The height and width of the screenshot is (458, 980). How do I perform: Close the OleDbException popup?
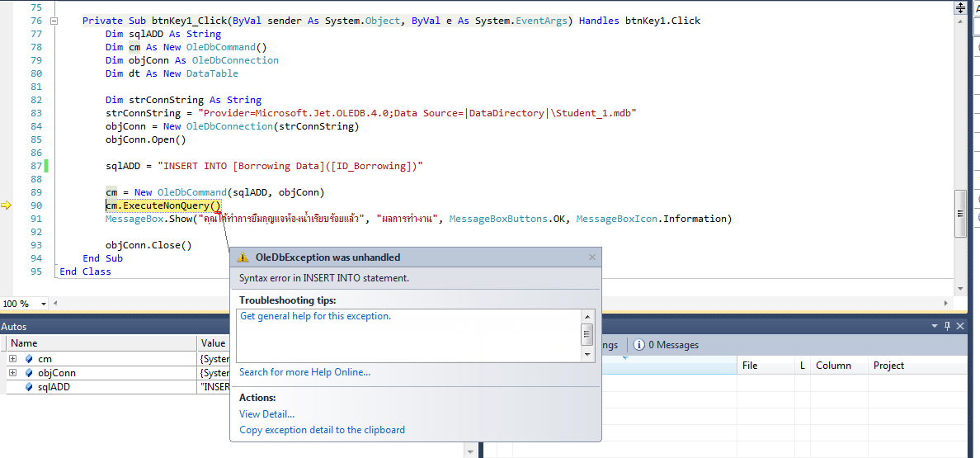click(591, 257)
